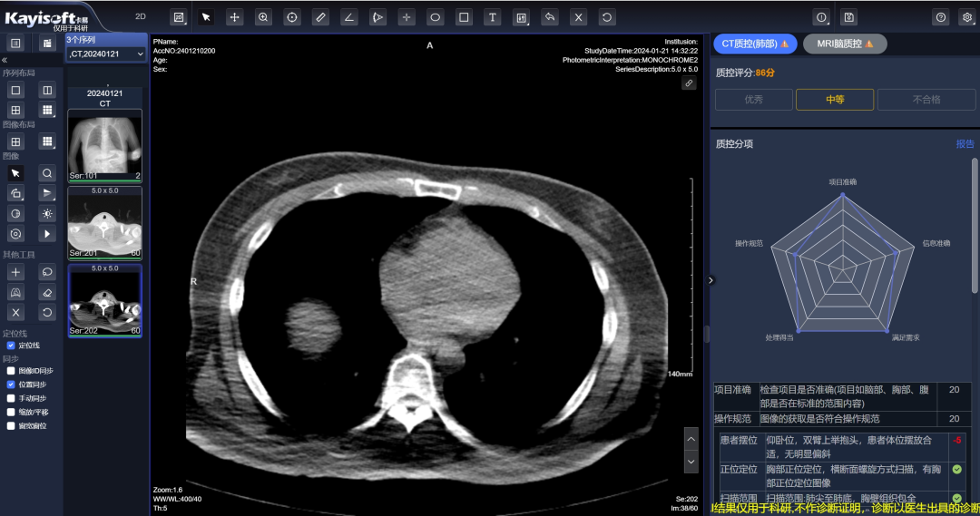Select the Ser:101 scout thumbnail
Viewport: 980px width, 516px height.
[104, 145]
